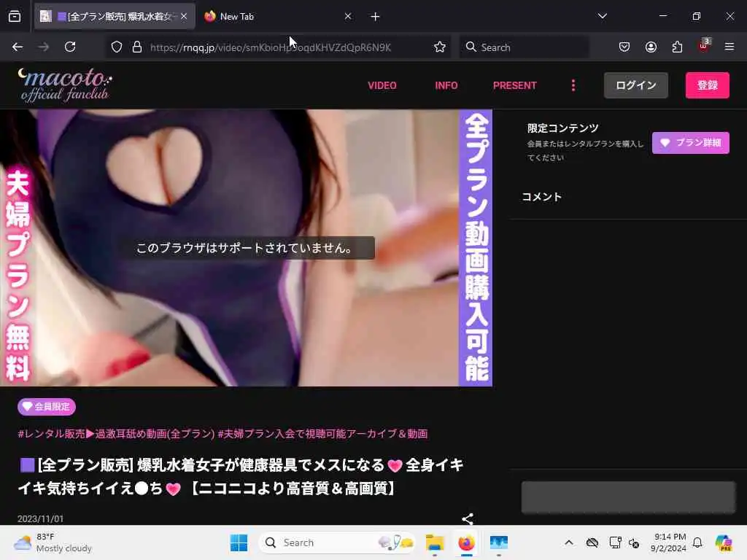This screenshot has height=560, width=747.
Task: Open Firefox View icon at tab bar start
Action: [15, 17]
